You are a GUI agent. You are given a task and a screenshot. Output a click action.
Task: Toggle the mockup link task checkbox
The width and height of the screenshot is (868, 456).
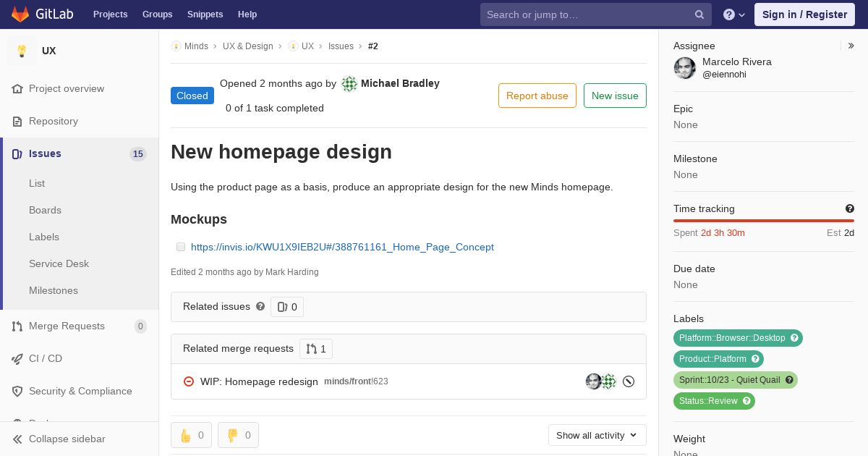click(181, 247)
